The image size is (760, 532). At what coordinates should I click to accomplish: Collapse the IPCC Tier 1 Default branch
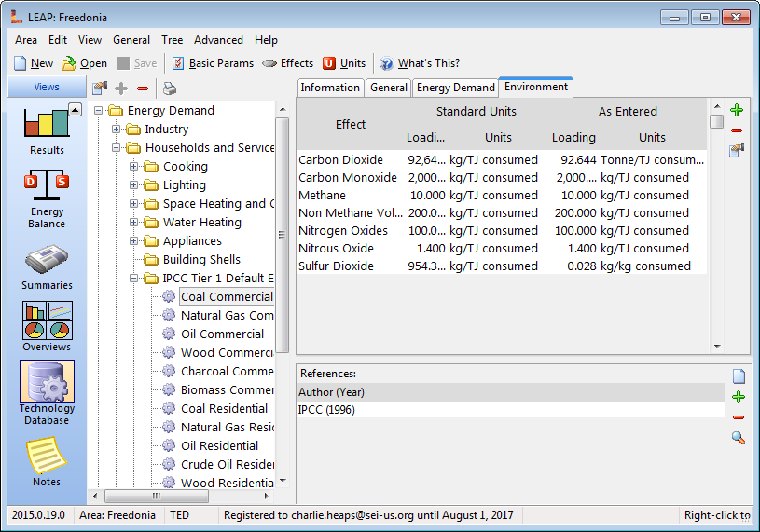pos(133,278)
